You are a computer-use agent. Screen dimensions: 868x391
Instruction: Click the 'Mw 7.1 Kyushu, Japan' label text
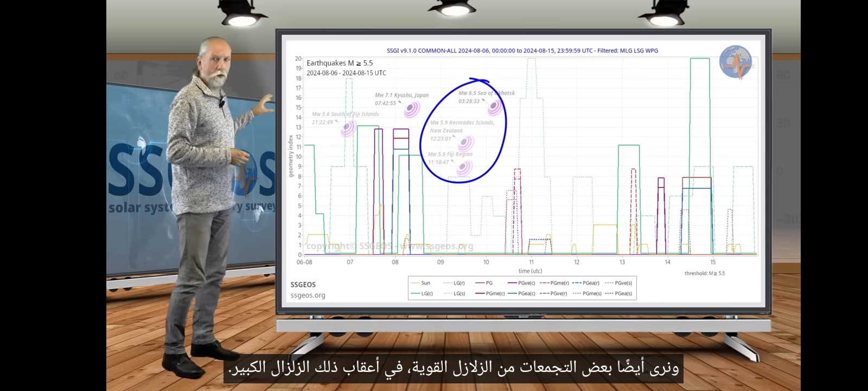tap(401, 95)
